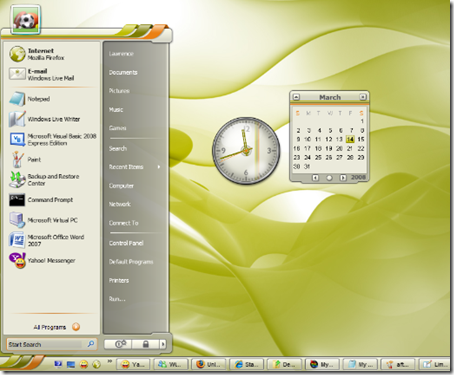Switch to Wi... messenger taskbar button
Screen dimensions: 454x375
(x=171, y=364)
